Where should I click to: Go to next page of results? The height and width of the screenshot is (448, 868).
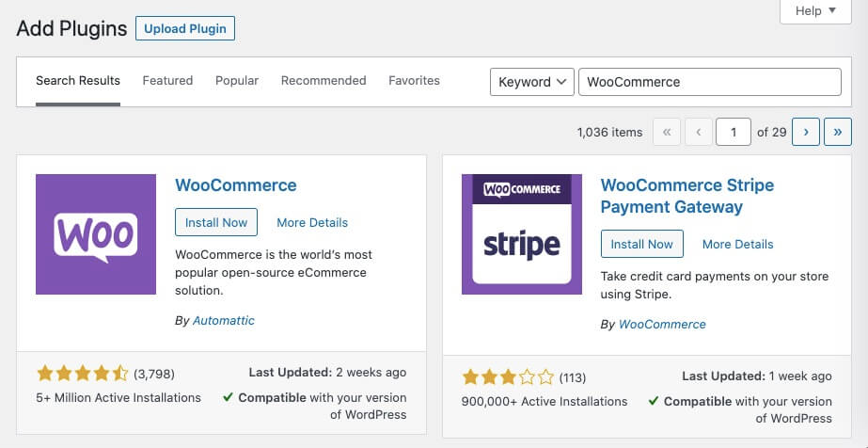[x=805, y=132]
